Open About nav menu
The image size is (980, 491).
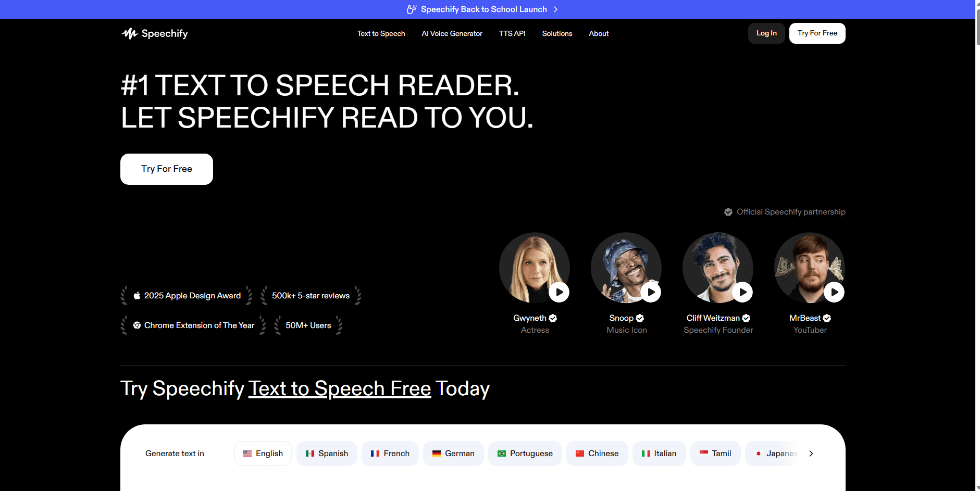[x=599, y=33]
